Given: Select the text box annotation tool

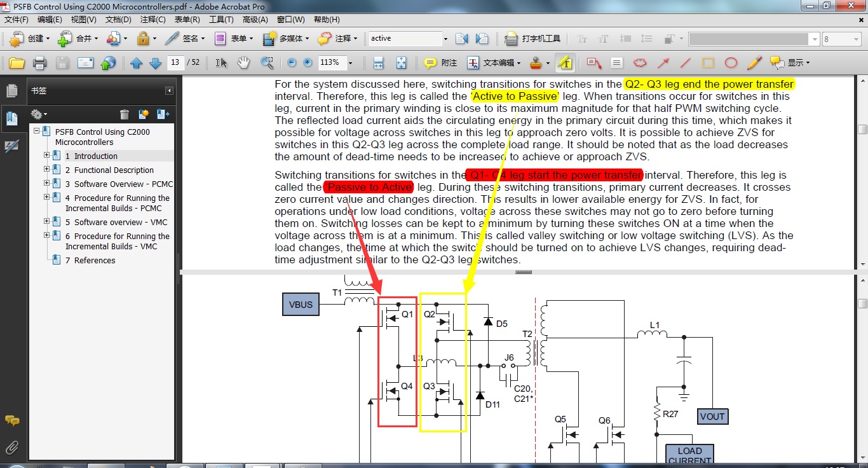Looking at the screenshot, I should (616, 63).
